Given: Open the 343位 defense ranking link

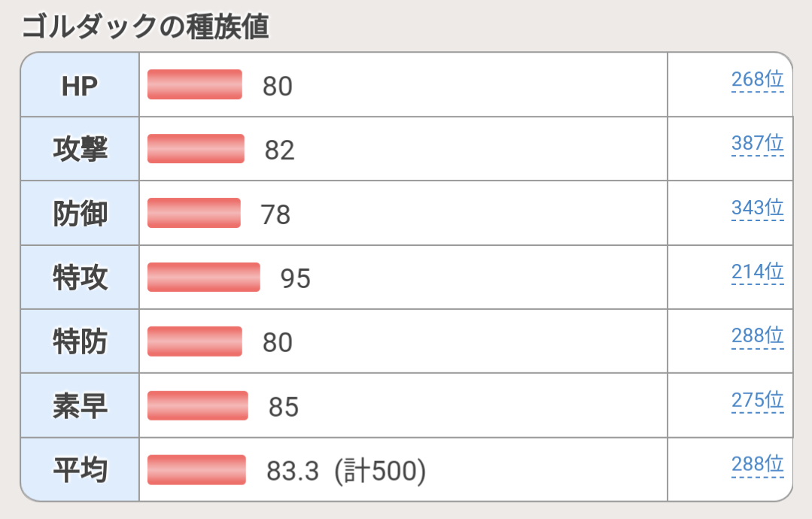Looking at the screenshot, I should point(757,207).
